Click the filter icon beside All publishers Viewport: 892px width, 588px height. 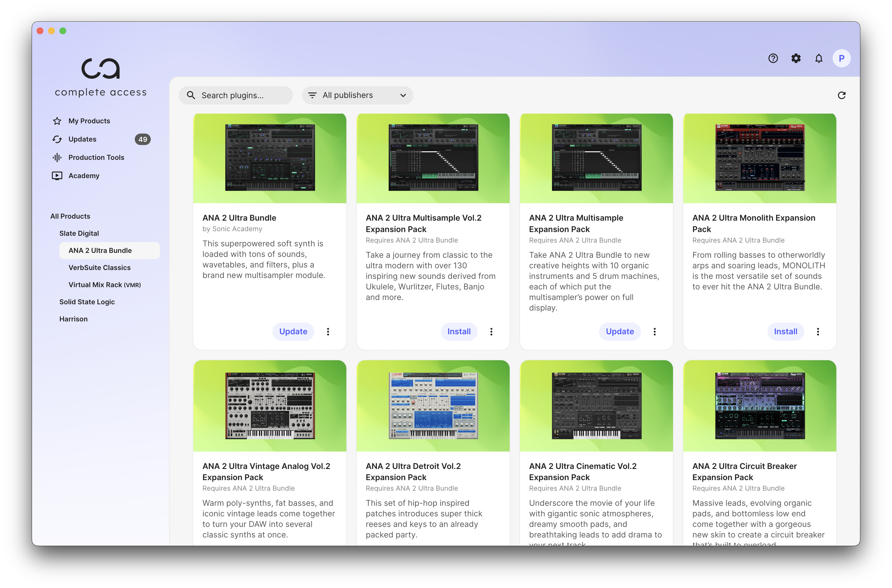coord(312,95)
